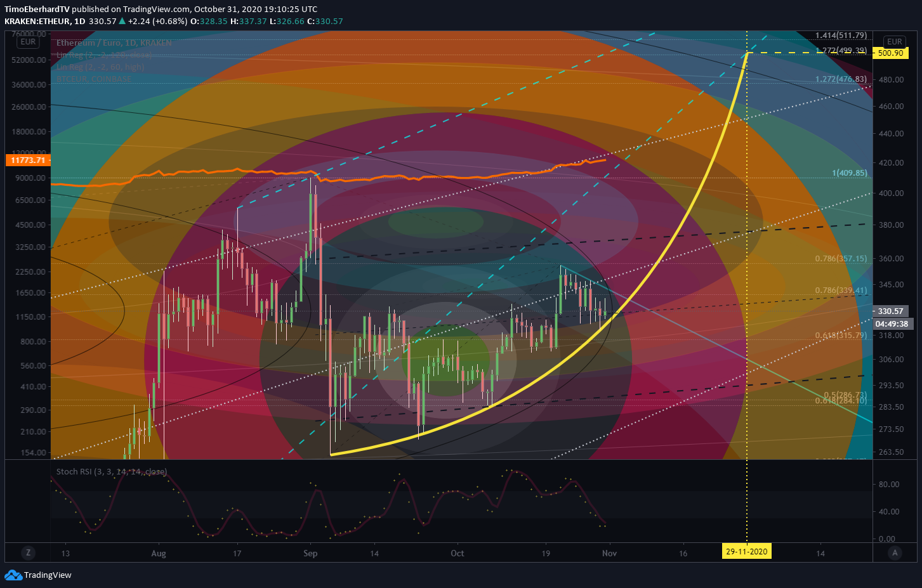Click the 154.00 tick on left price scale

coord(34,452)
